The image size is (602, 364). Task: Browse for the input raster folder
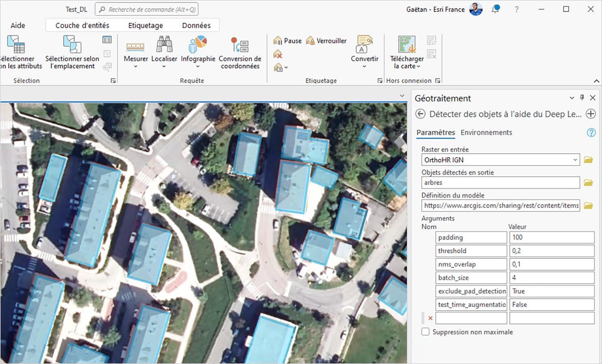point(588,160)
